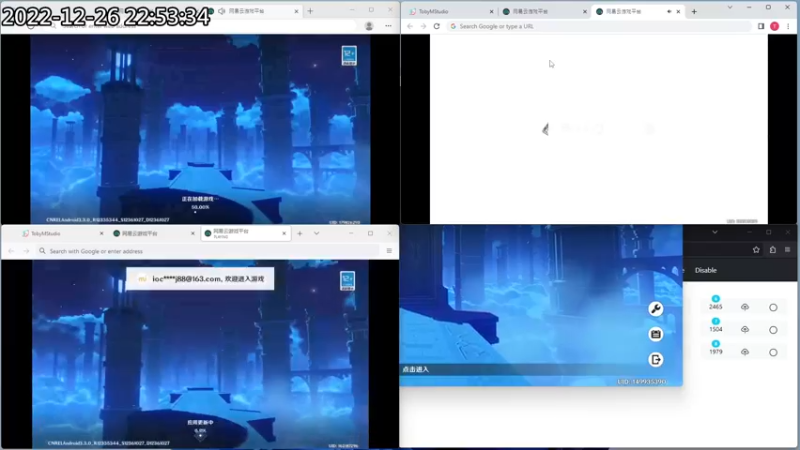Focus Search with Google or enter address field
This screenshot has width=800, height=450.
(208, 251)
